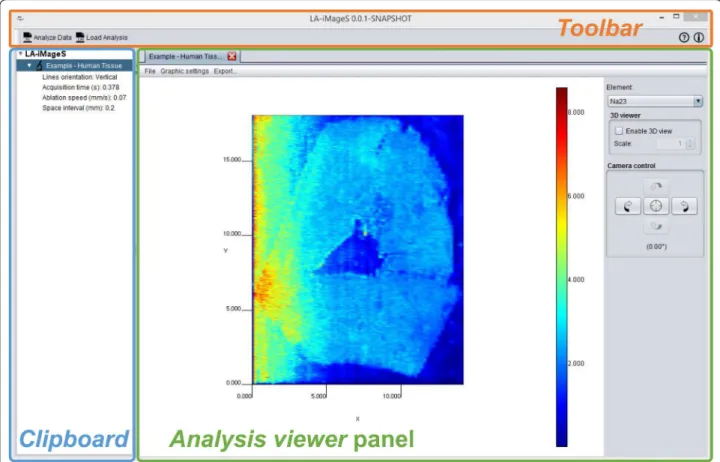Collapse the Example - Human Tissue node

29,66
